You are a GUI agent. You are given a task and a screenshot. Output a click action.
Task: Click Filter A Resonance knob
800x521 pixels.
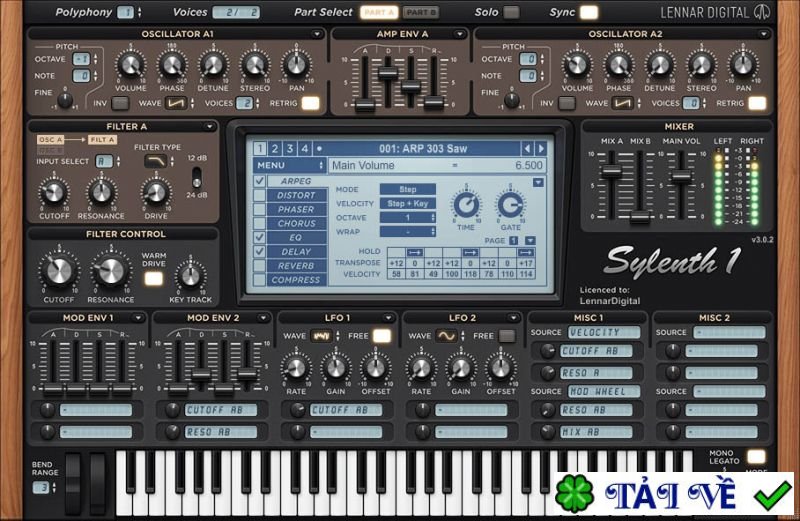click(101, 193)
